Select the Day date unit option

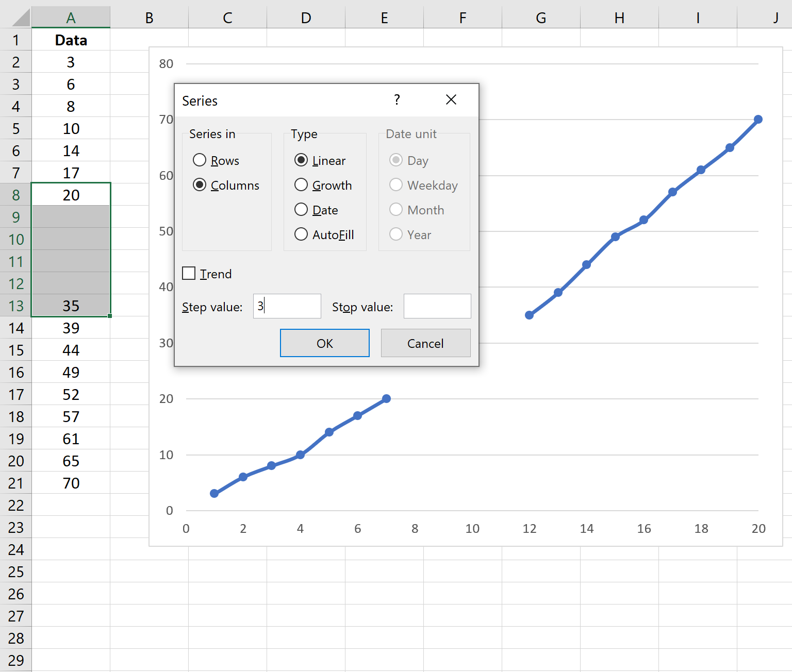pos(396,160)
